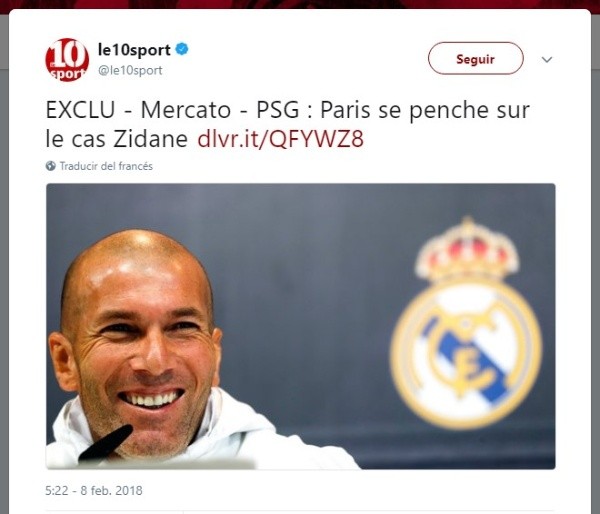
Task: Open the le10sport profile avatar
Action: [x=67, y=60]
